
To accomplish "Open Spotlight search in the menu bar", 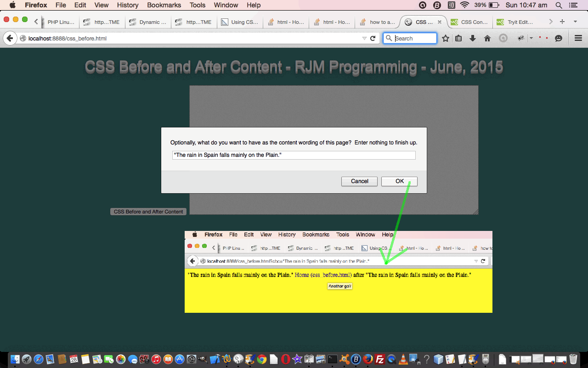I will pos(559,5).
